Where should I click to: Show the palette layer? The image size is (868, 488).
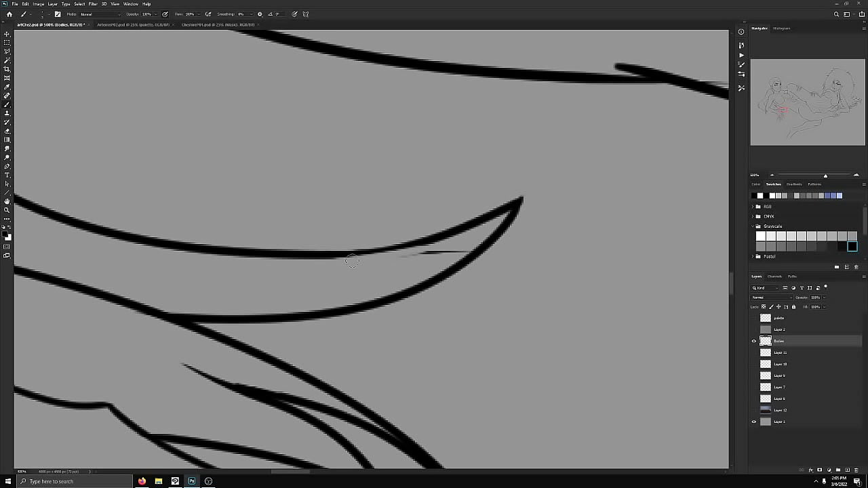(x=753, y=318)
